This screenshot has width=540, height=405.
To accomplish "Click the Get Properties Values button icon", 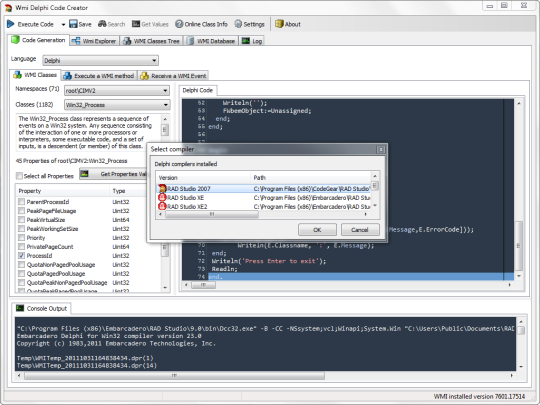I will (84, 174).
